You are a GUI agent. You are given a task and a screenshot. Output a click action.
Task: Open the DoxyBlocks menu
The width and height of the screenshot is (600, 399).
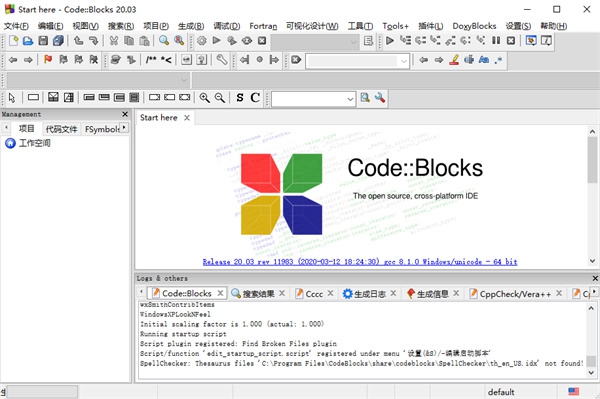click(x=474, y=26)
